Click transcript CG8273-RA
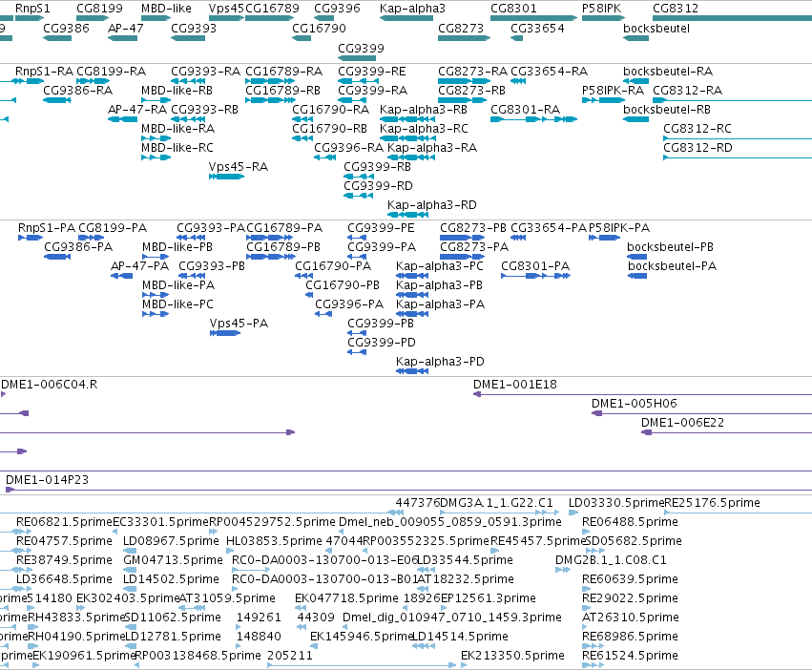The image size is (812, 670). [473, 71]
